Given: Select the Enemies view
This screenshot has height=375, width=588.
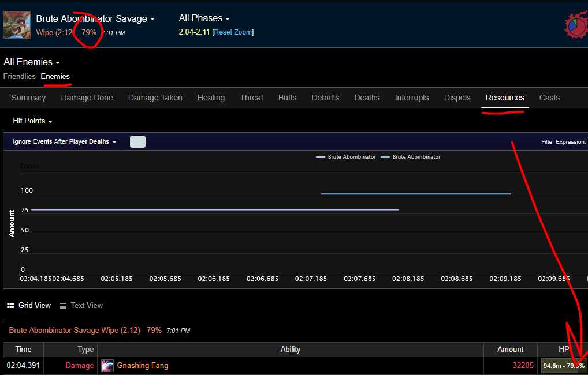Looking at the screenshot, I should [55, 76].
